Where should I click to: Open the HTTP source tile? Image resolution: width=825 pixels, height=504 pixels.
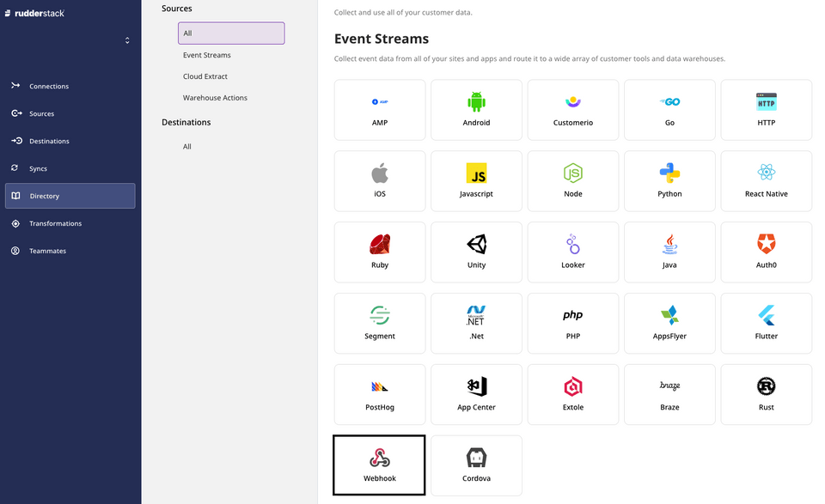pos(766,110)
